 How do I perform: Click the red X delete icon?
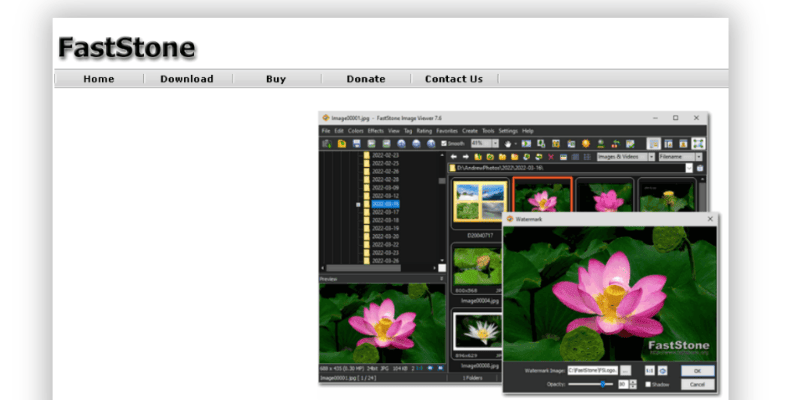pos(551,157)
